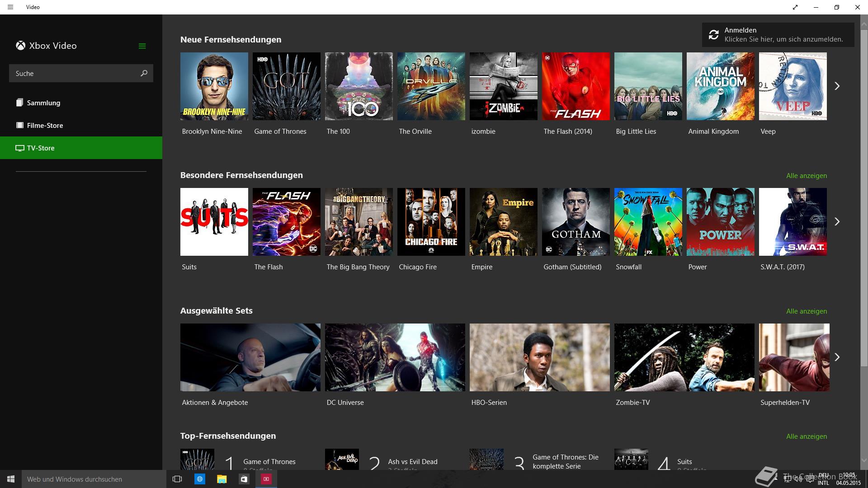Screen dimensions: 868x488
Task: Open Sammlung in the sidebar
Action: click(x=81, y=103)
